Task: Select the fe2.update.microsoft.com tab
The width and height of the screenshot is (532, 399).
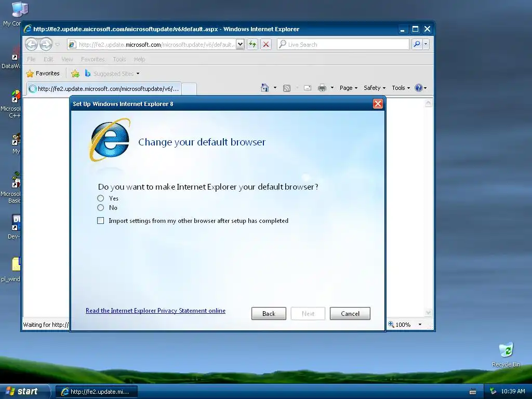Action: pyautogui.click(x=104, y=88)
